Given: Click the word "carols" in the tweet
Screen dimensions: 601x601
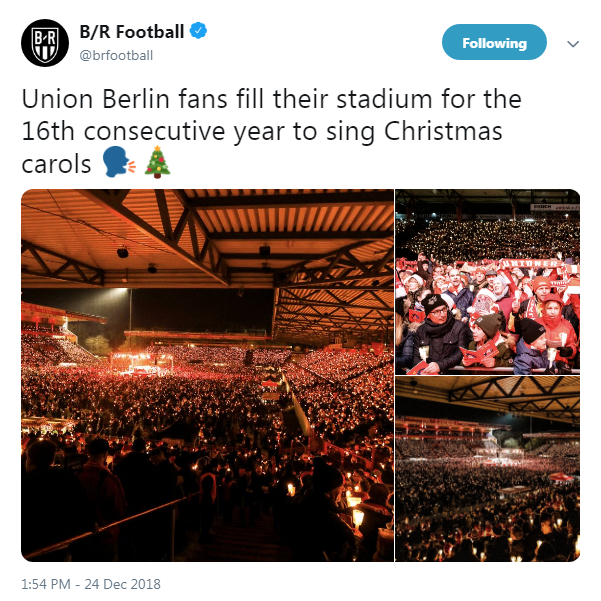Looking at the screenshot, I should point(56,163).
